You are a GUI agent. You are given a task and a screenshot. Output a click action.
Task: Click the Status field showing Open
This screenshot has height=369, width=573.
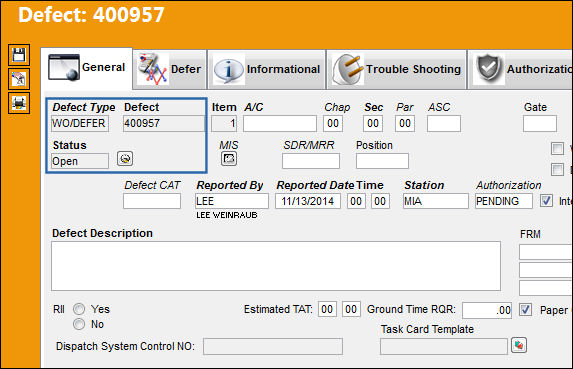coord(80,161)
